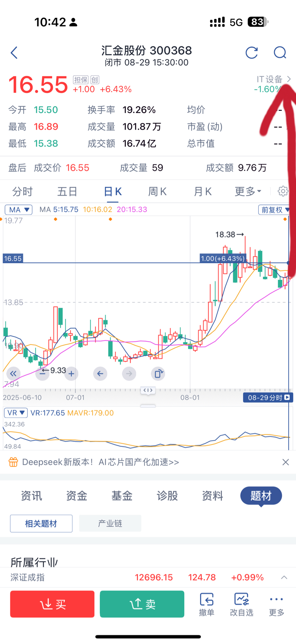Tap the back arrow icon
The image size is (296, 644).
14,52
